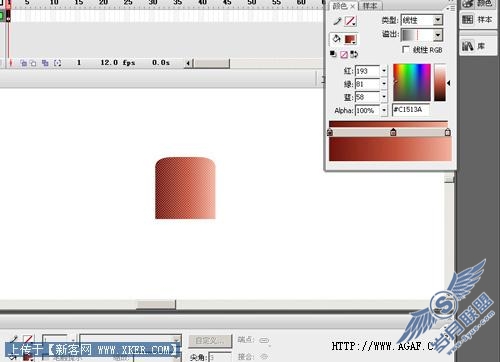Click the swap colors icon

354,54
